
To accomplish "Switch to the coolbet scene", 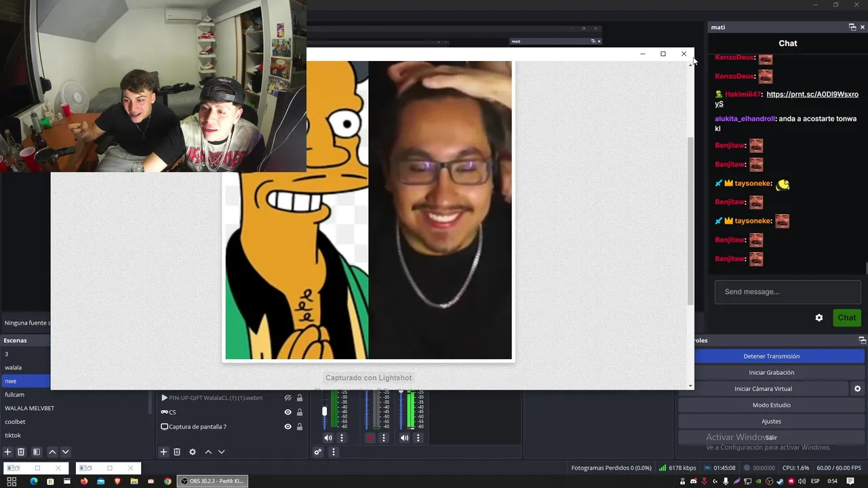I will 75,422.
